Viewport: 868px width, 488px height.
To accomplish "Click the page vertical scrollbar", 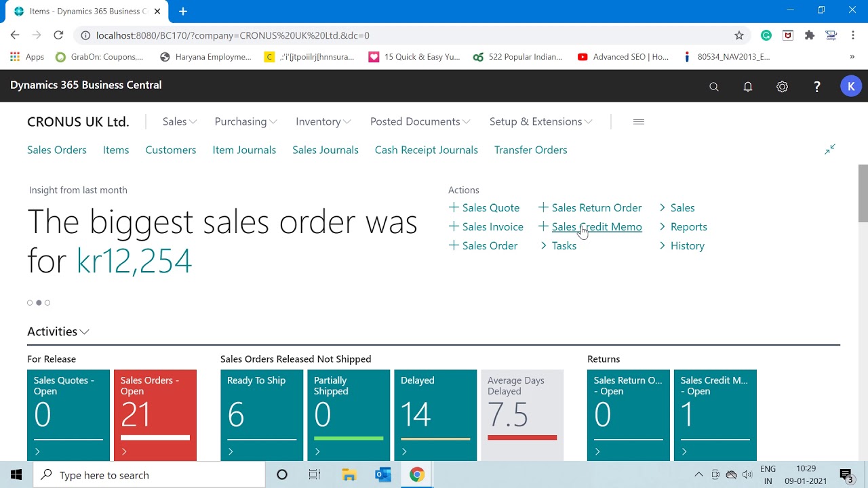I will 863,193.
